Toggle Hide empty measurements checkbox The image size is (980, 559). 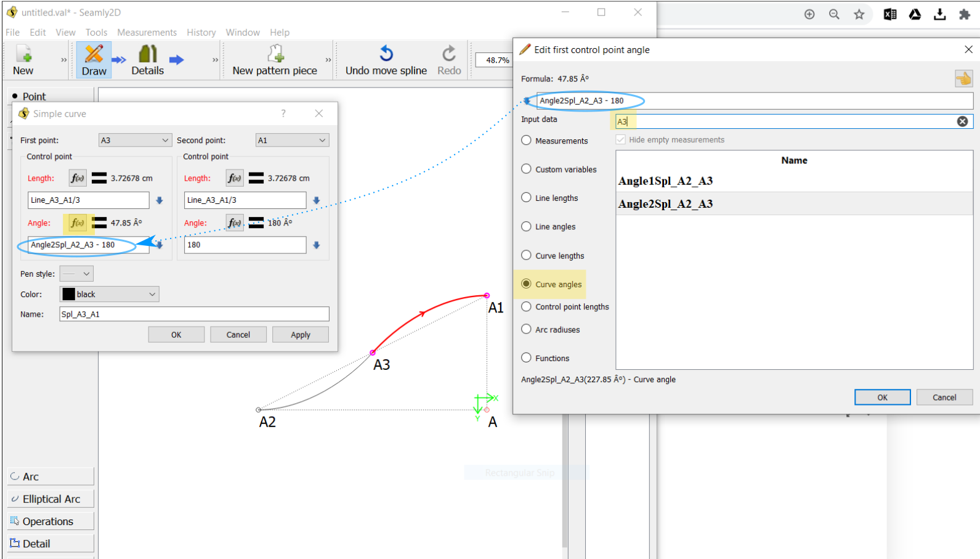coord(621,140)
